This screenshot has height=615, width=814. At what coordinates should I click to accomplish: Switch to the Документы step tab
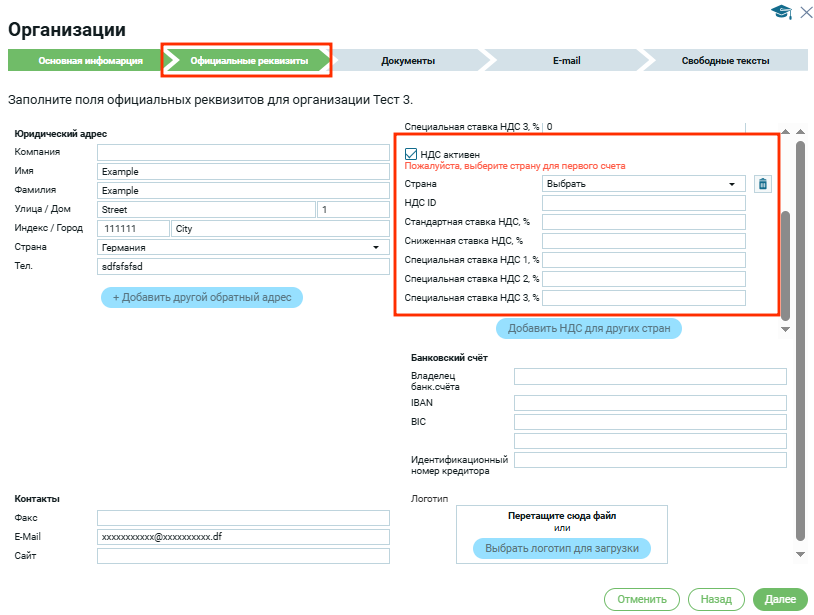coord(408,61)
